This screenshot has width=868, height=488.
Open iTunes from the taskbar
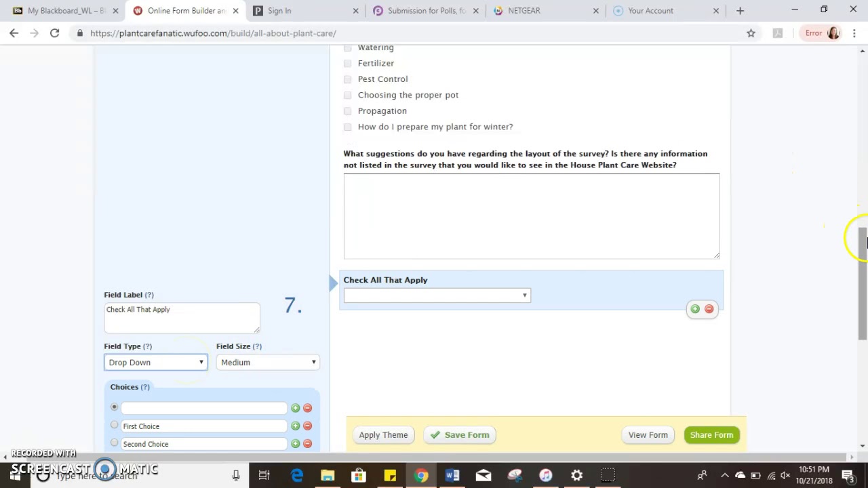point(546,476)
